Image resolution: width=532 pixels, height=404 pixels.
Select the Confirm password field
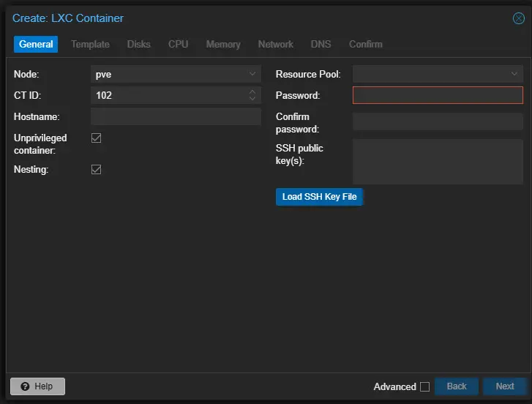point(438,121)
